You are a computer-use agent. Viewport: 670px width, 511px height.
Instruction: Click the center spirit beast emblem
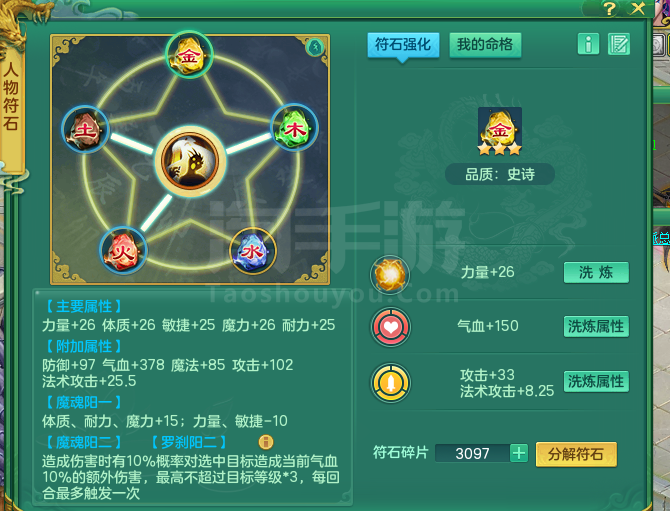tap(190, 162)
